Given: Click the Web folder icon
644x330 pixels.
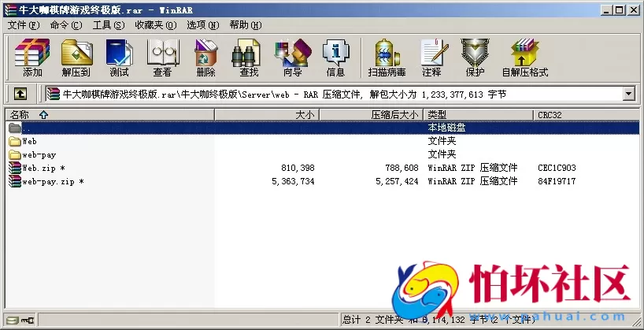Looking at the screenshot, I should 15,141.
